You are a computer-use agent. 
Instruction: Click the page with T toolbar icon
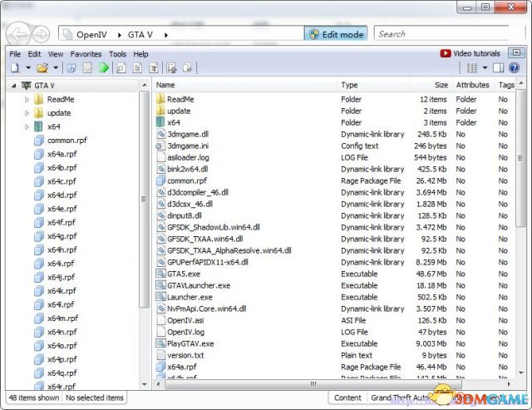154,68
